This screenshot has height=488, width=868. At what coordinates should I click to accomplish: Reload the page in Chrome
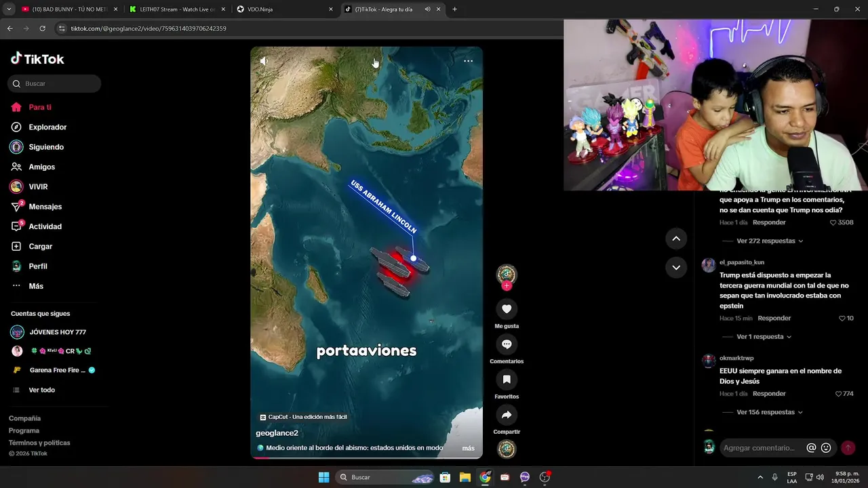pos(42,28)
